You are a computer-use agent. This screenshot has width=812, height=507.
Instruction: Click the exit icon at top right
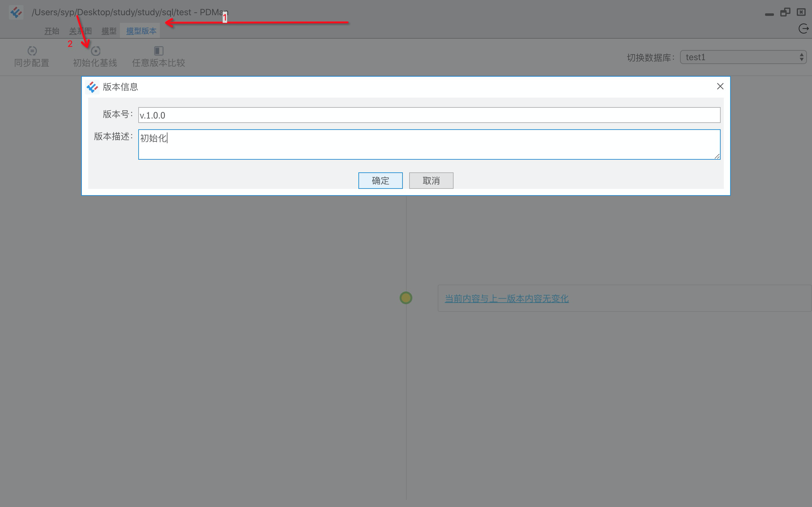tap(803, 29)
